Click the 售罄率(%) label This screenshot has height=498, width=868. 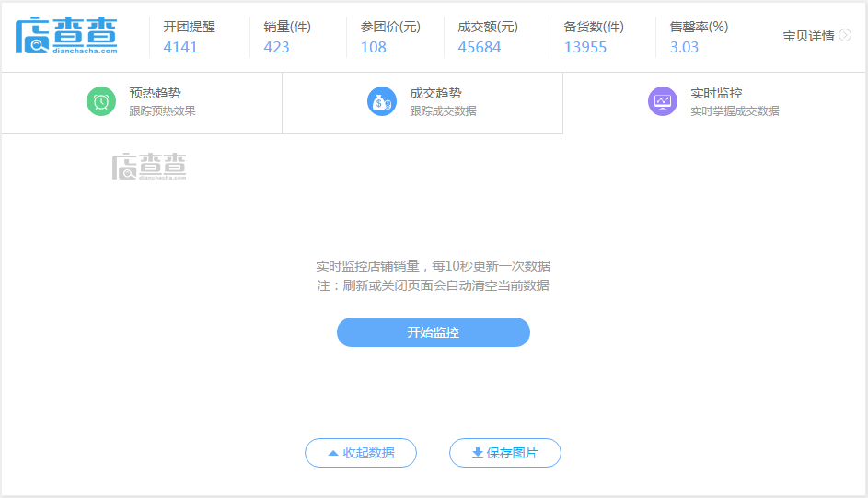coord(700,27)
